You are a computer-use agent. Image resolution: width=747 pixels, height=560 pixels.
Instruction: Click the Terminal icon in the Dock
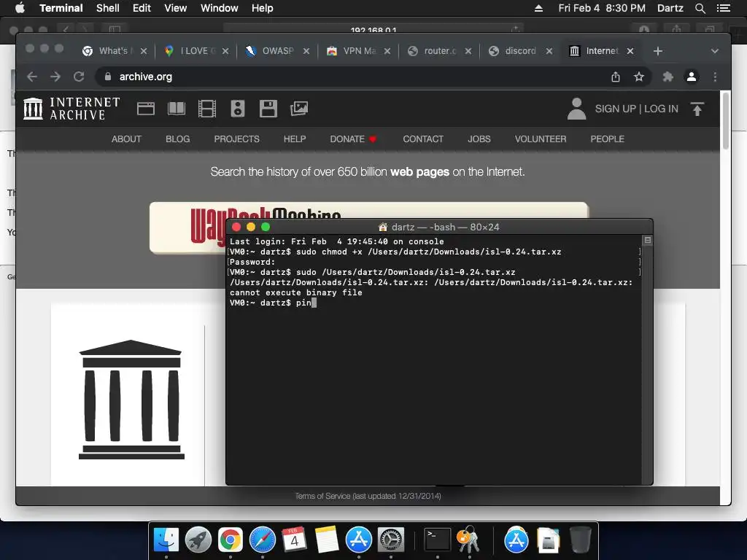[438, 540]
